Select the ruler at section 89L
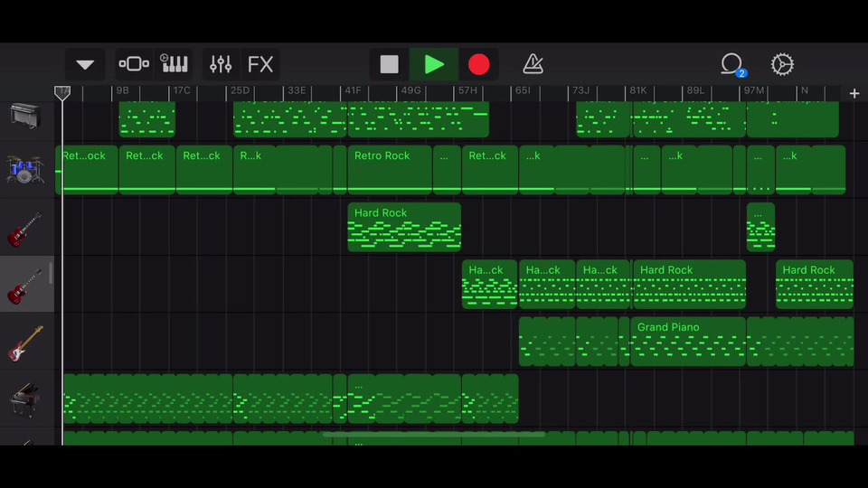868x488 pixels. 695,90
